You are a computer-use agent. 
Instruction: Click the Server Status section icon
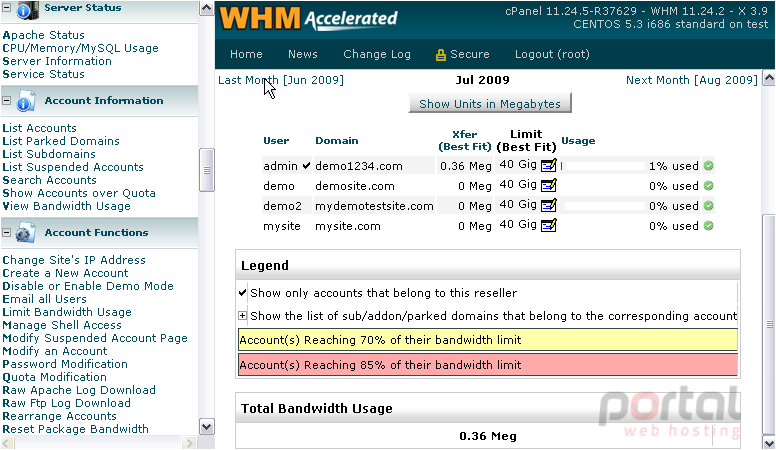pyautogui.click(x=27, y=10)
